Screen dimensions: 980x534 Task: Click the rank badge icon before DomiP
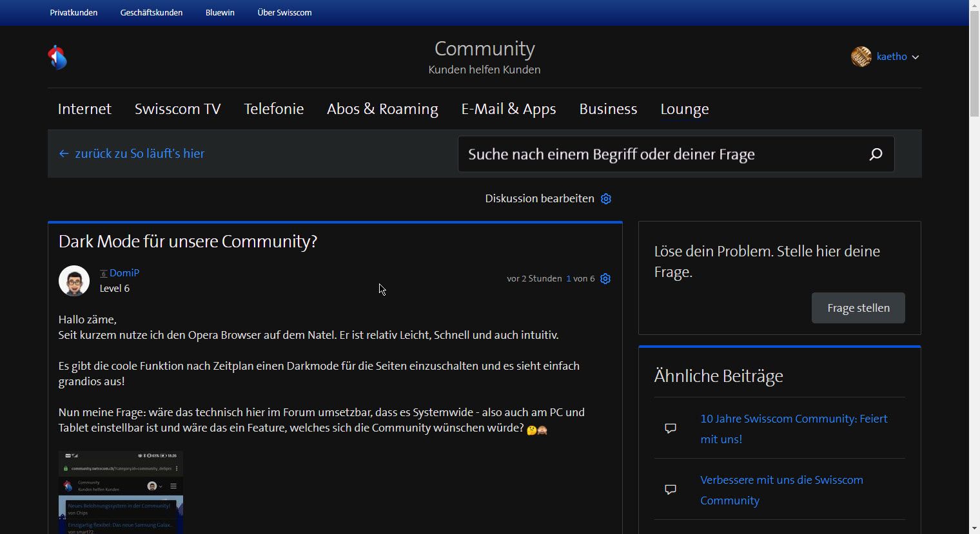pyautogui.click(x=103, y=274)
